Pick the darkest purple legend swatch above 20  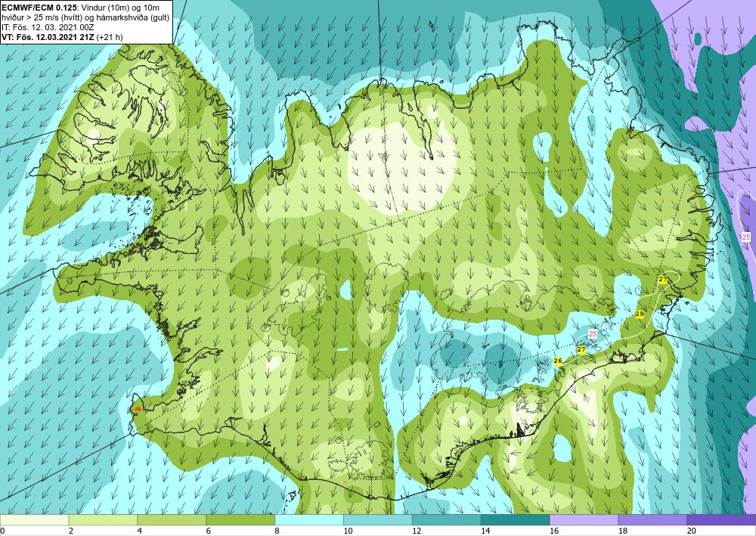[x=721, y=519]
